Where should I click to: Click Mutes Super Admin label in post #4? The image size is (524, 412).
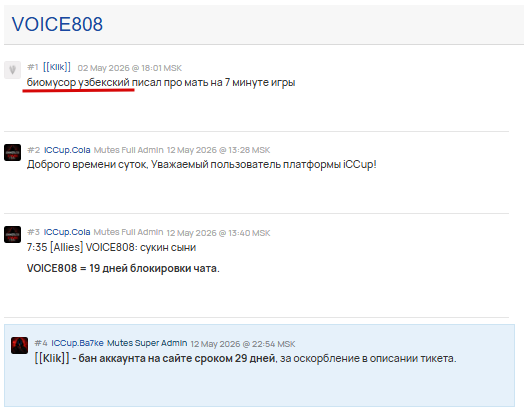pyautogui.click(x=147, y=343)
